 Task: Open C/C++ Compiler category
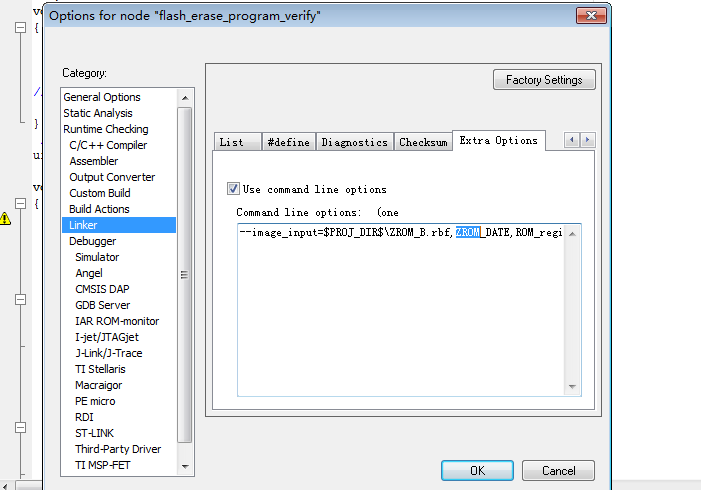pos(108,145)
